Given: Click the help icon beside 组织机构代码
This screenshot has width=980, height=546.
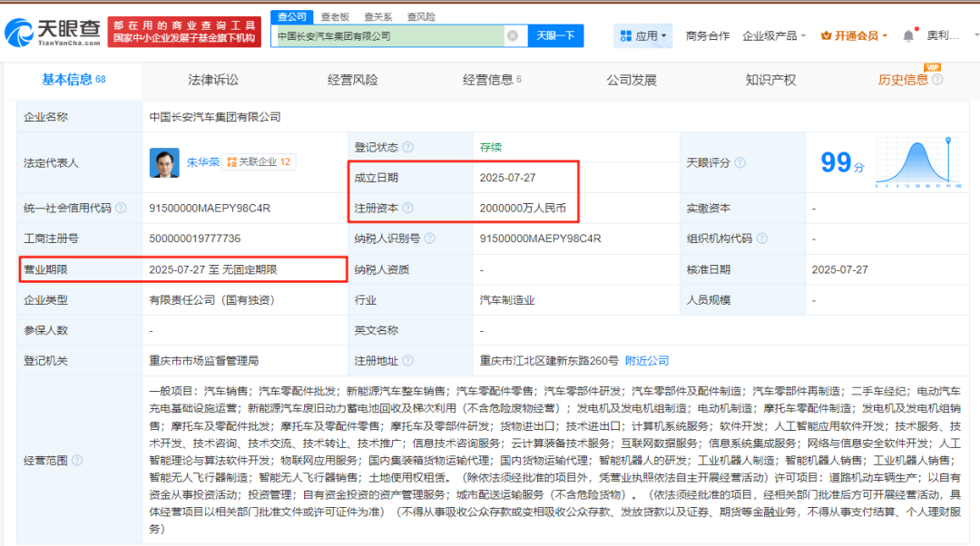Looking at the screenshot, I should click(x=762, y=239).
